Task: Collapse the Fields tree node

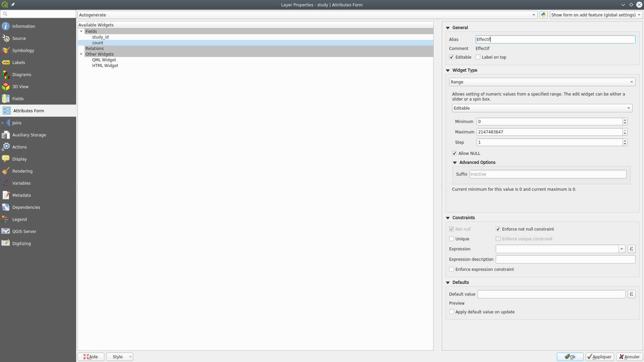Action: pyautogui.click(x=81, y=31)
